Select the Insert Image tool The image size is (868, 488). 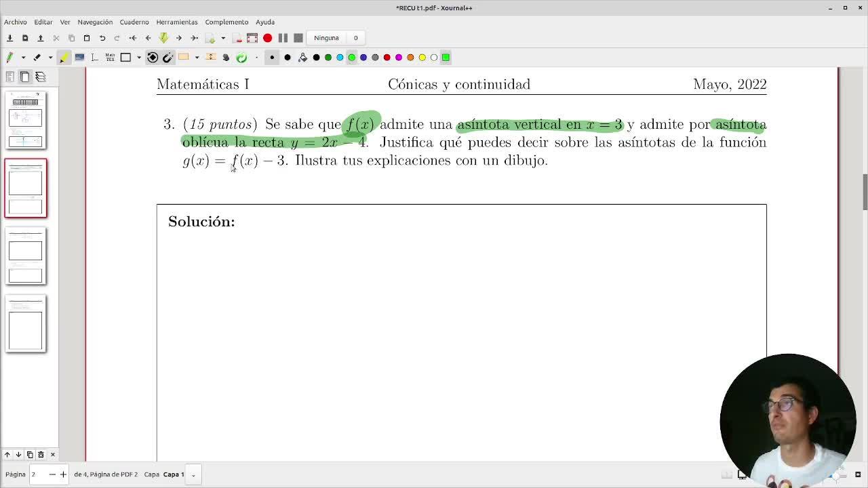coord(79,58)
